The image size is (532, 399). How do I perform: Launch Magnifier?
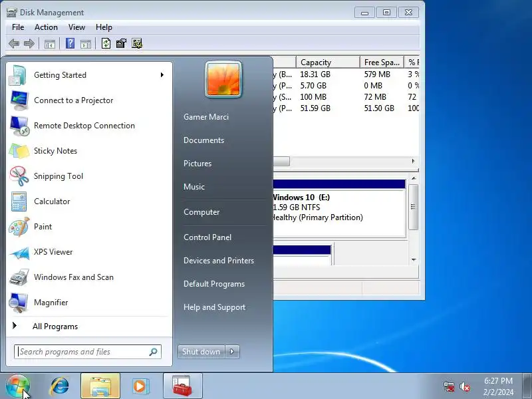coord(89,303)
